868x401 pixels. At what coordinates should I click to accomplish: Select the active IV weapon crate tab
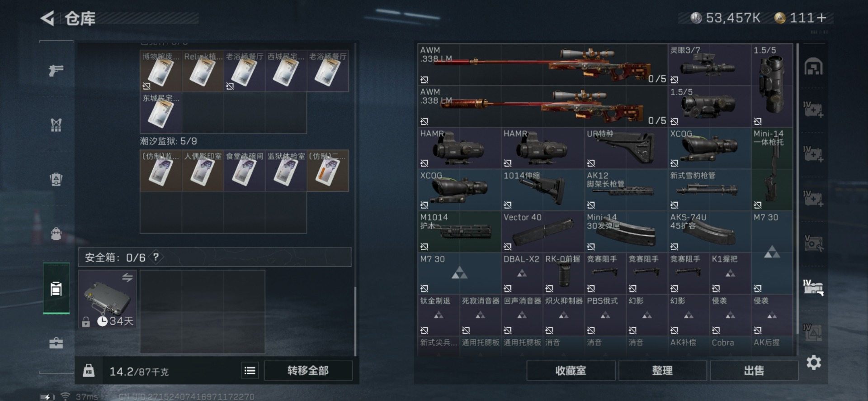click(813, 287)
